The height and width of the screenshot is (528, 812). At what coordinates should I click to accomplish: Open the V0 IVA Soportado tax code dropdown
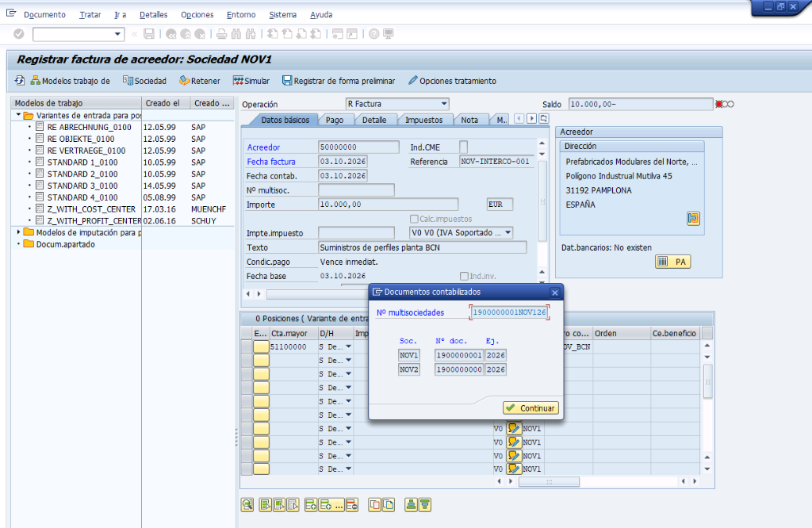point(508,233)
